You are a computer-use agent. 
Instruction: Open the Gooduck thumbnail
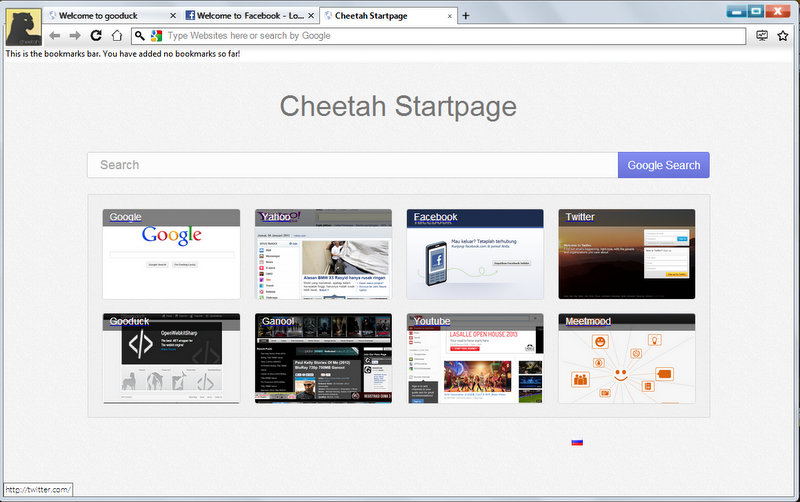coord(171,359)
